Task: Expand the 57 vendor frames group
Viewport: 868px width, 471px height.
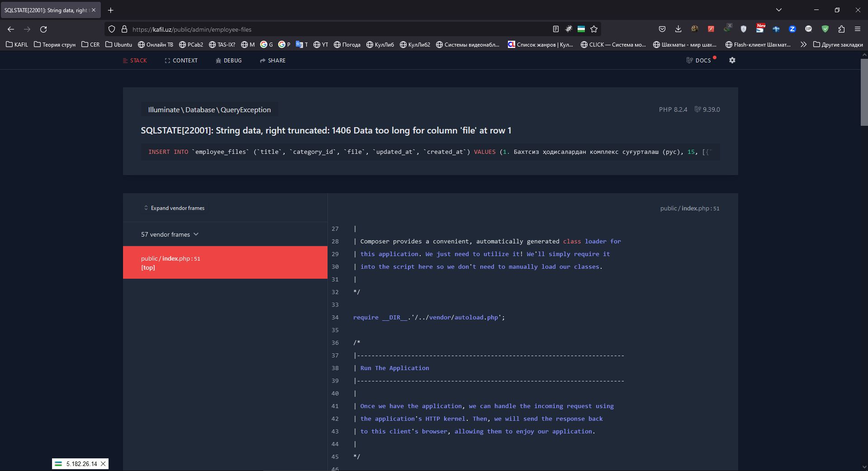Action: pos(170,234)
